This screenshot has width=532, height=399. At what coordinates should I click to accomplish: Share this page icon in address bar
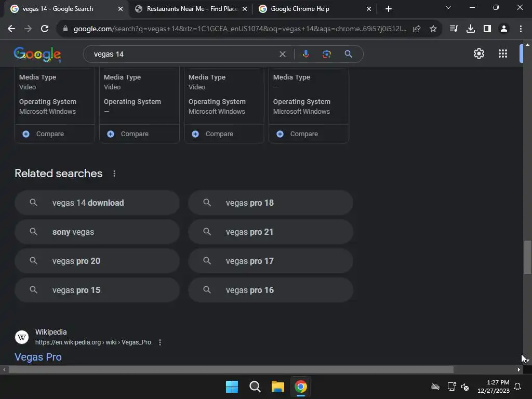click(x=417, y=29)
